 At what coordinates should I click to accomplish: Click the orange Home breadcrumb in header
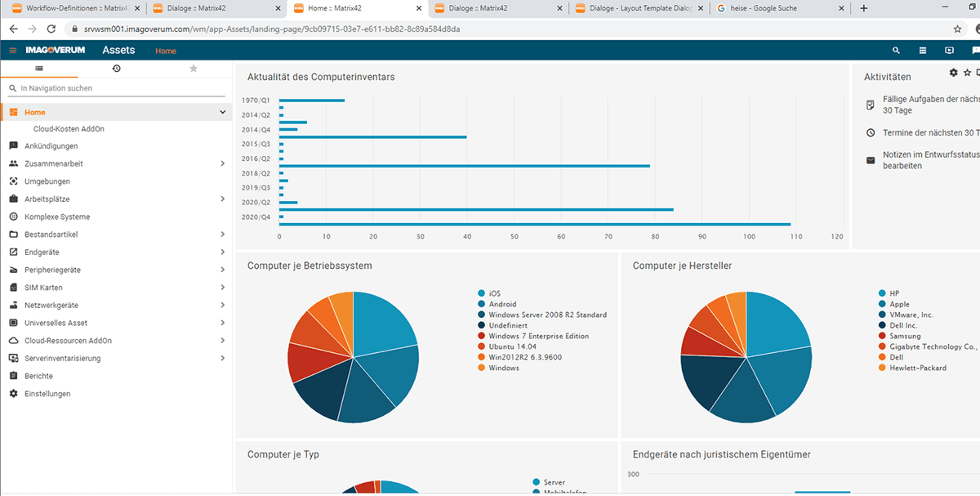[166, 51]
